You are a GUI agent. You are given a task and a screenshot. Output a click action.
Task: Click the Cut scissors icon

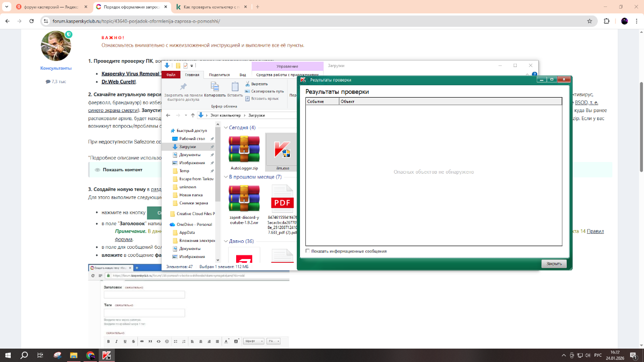point(248,84)
